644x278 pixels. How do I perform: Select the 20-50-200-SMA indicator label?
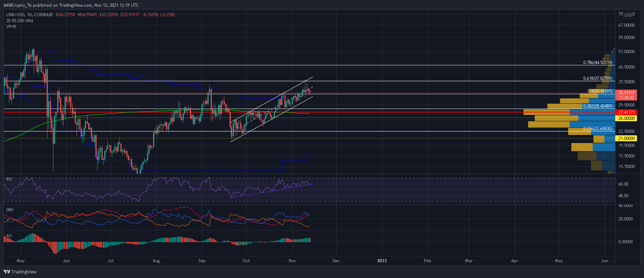pos(20,21)
